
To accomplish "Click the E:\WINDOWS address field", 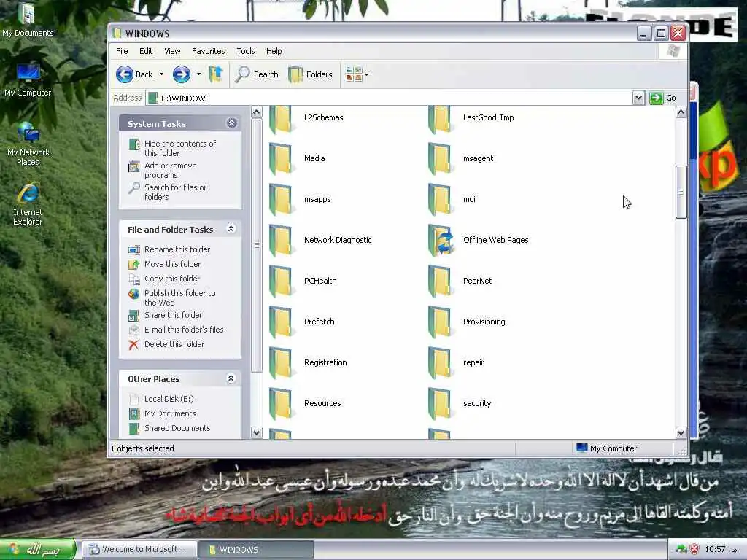I will [390, 98].
